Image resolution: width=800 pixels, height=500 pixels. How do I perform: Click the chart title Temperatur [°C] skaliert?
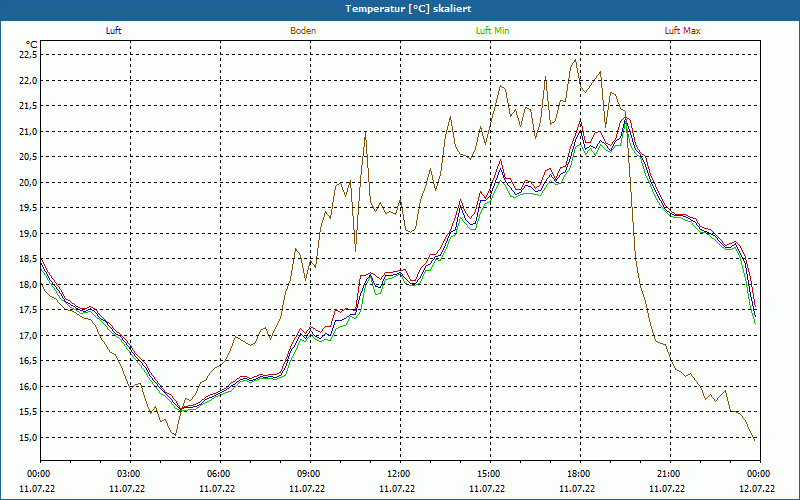[408, 9]
